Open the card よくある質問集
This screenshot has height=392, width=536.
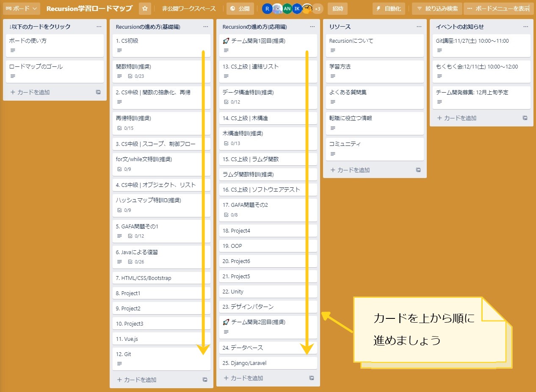pos(375,97)
